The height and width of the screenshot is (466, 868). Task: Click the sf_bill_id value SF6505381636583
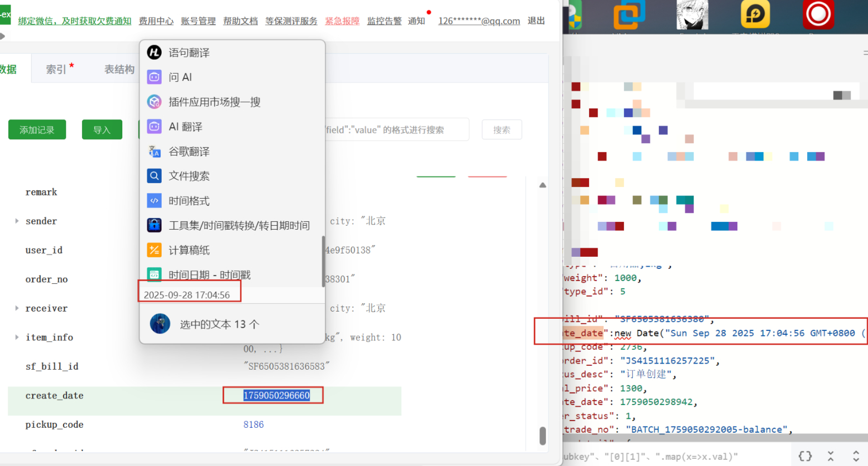pyautogui.click(x=286, y=366)
